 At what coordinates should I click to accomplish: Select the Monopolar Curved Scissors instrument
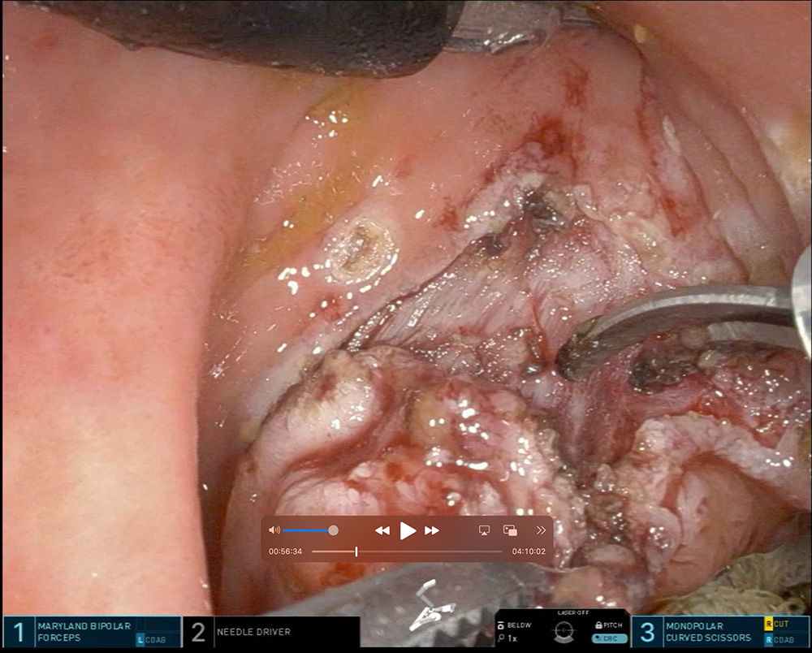(x=706, y=632)
